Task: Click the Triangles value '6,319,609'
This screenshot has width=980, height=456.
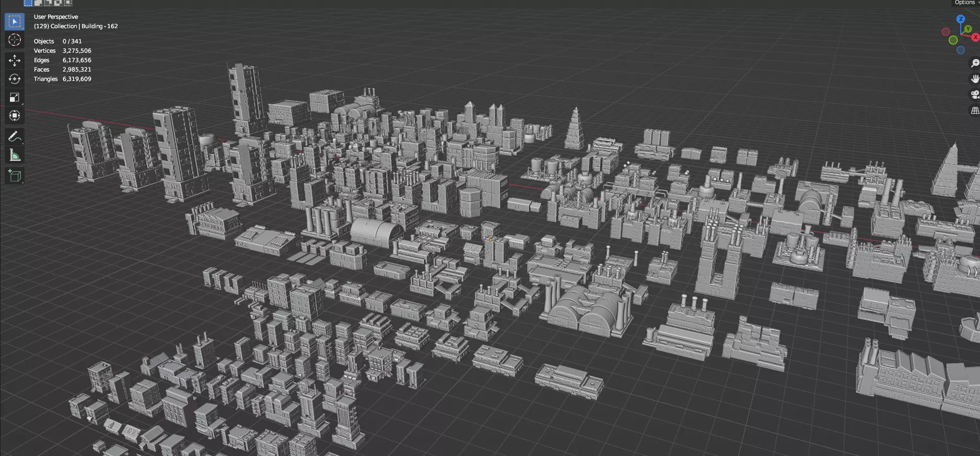Action: pos(77,79)
